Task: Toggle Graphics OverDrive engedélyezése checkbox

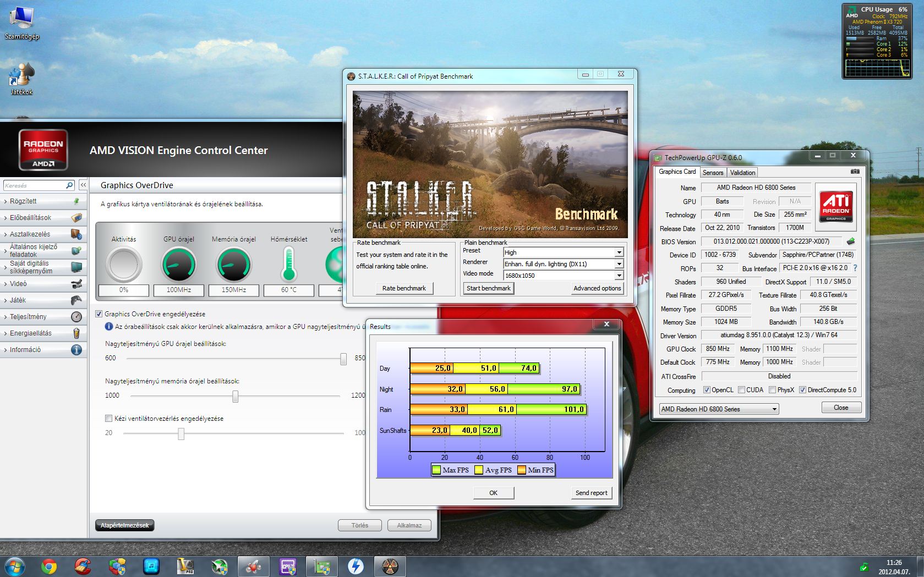Action: 99,314
